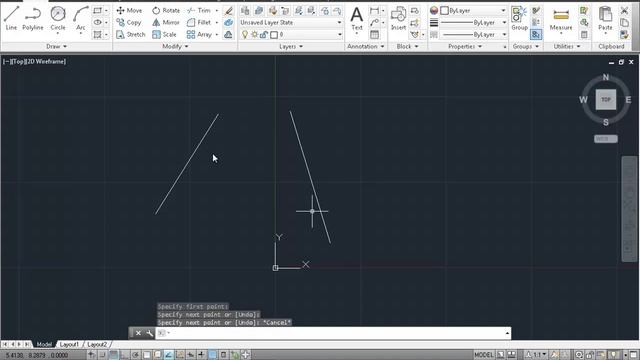Toggle infer constraints status bar icon
This screenshot has height=360, width=640.
(x=92, y=355)
